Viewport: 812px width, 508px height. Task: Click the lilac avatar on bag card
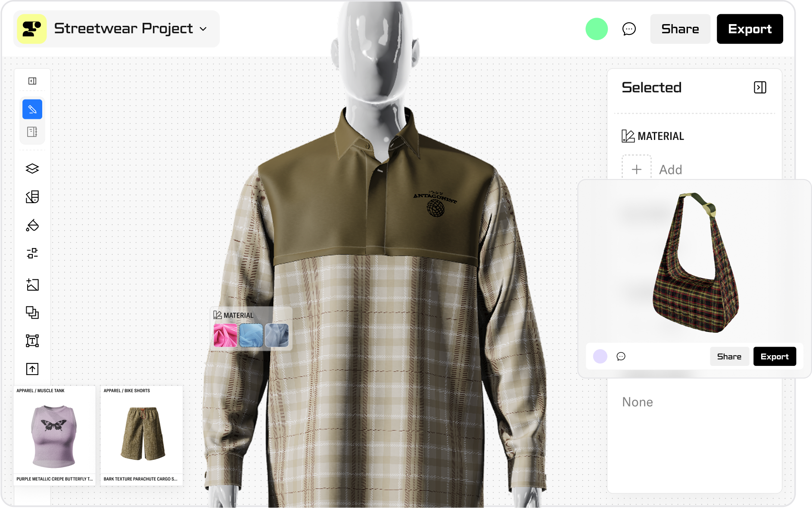pyautogui.click(x=600, y=356)
